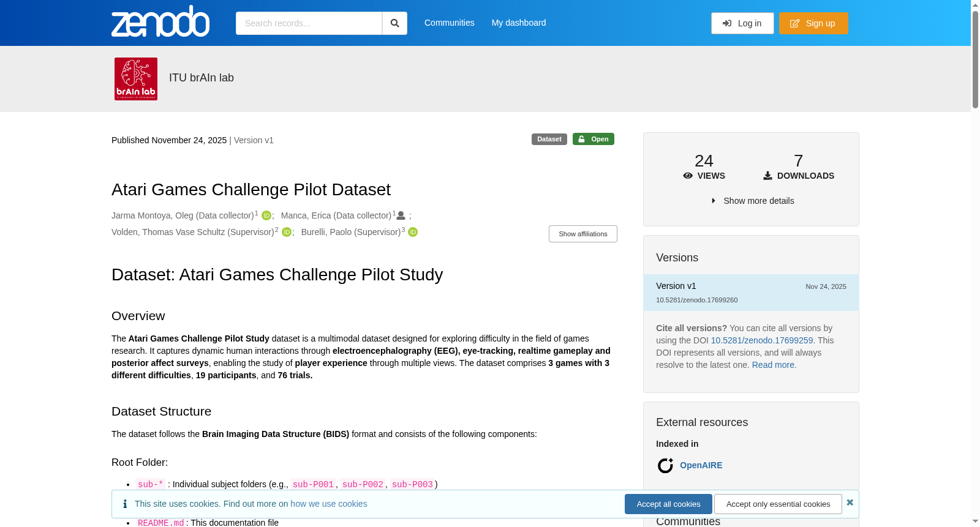Open 'how we use cookies' link
The image size is (980, 527).
click(x=329, y=504)
